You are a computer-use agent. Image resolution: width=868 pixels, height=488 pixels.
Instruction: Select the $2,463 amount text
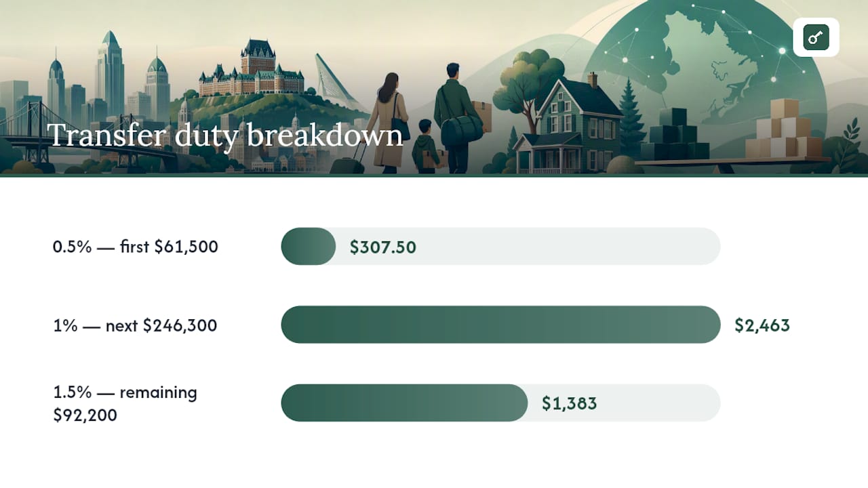coord(762,325)
